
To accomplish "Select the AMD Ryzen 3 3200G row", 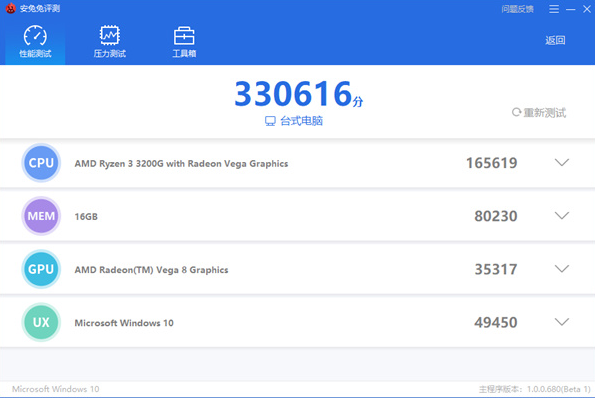I will pos(298,163).
